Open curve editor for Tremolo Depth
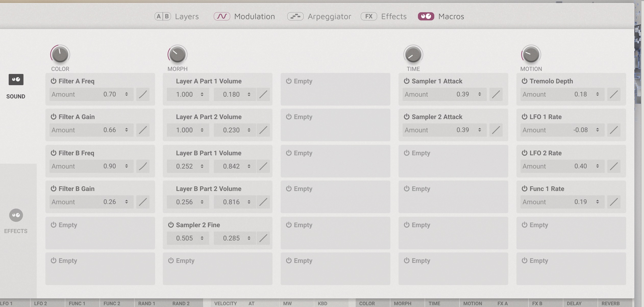644x307 pixels. [x=614, y=94]
